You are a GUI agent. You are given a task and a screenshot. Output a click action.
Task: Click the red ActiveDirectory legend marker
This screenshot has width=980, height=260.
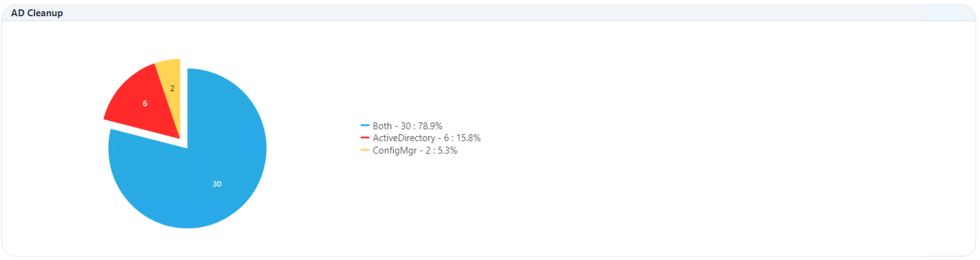tap(365, 138)
